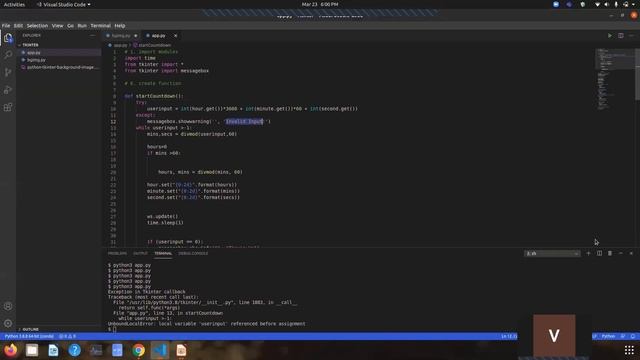Open the Go menu
The height and width of the screenshot is (360, 640).
(x=70, y=25)
